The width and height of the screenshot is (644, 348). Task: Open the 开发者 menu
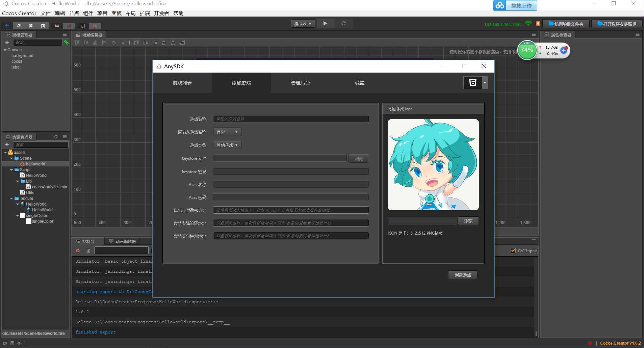point(161,13)
